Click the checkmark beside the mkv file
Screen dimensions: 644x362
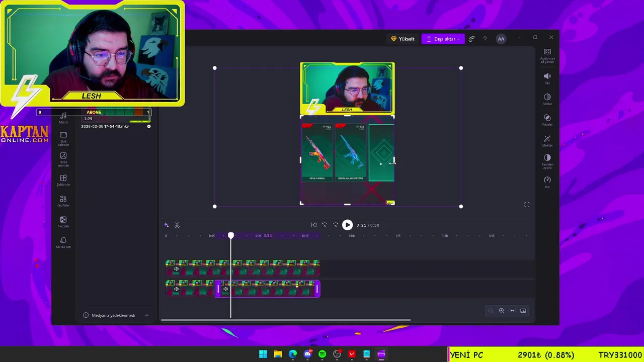point(148,126)
